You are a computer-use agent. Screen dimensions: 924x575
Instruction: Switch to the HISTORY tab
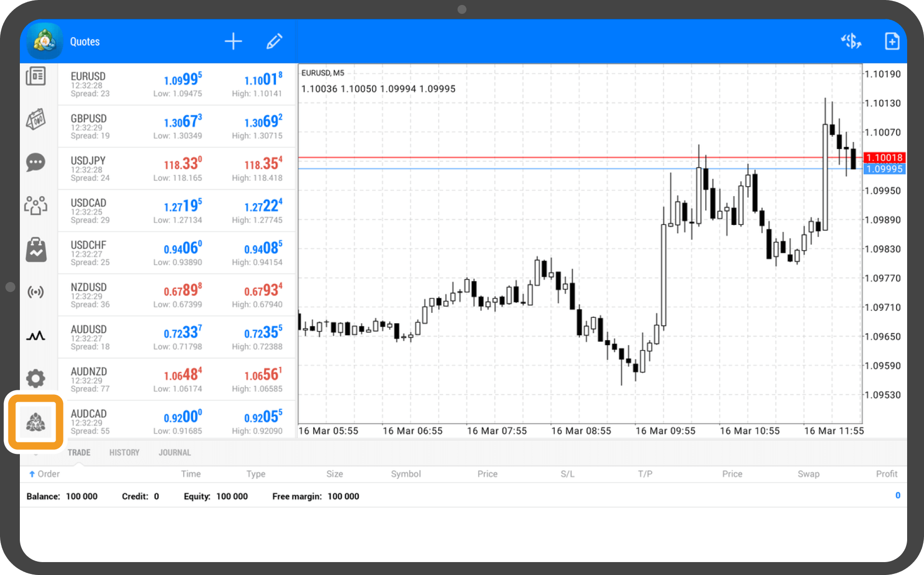tap(124, 452)
